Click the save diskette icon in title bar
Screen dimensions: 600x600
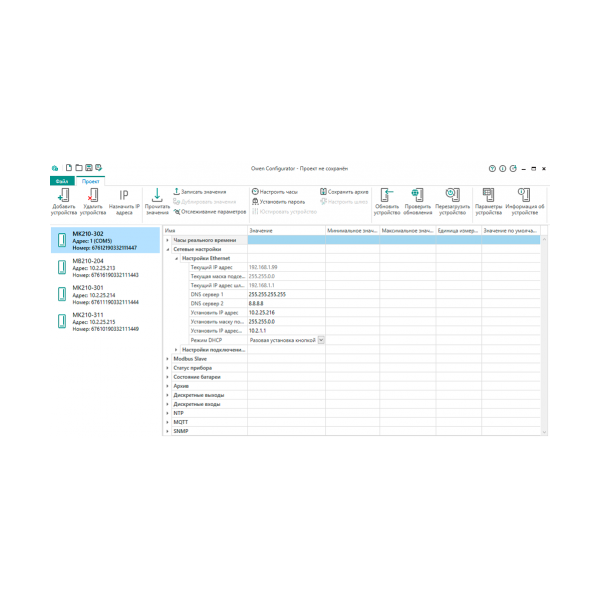pyautogui.click(x=89, y=168)
